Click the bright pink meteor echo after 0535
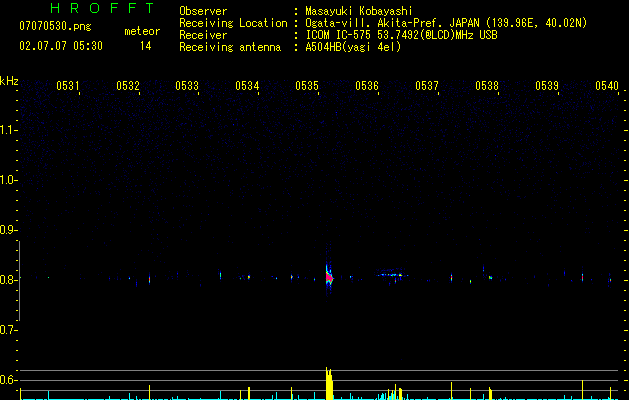 point(329,277)
